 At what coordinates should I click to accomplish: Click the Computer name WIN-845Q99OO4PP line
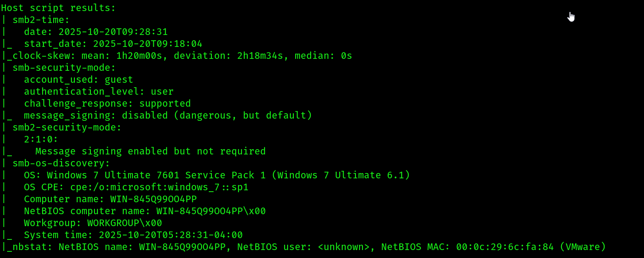(x=110, y=199)
